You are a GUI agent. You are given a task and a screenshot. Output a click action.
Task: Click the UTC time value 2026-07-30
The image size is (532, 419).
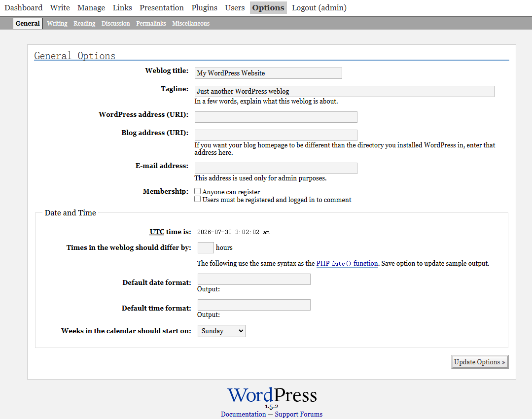tap(233, 232)
